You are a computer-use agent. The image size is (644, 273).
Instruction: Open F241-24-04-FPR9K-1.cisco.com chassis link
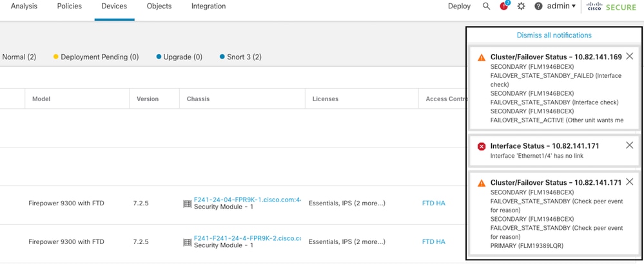point(248,200)
